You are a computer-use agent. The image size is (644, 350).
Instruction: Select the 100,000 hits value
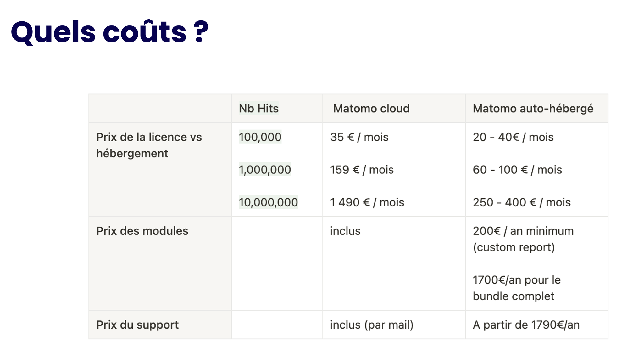click(x=260, y=137)
